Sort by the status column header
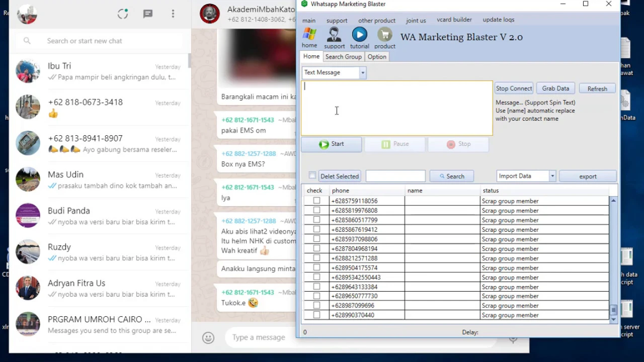 tap(544, 191)
